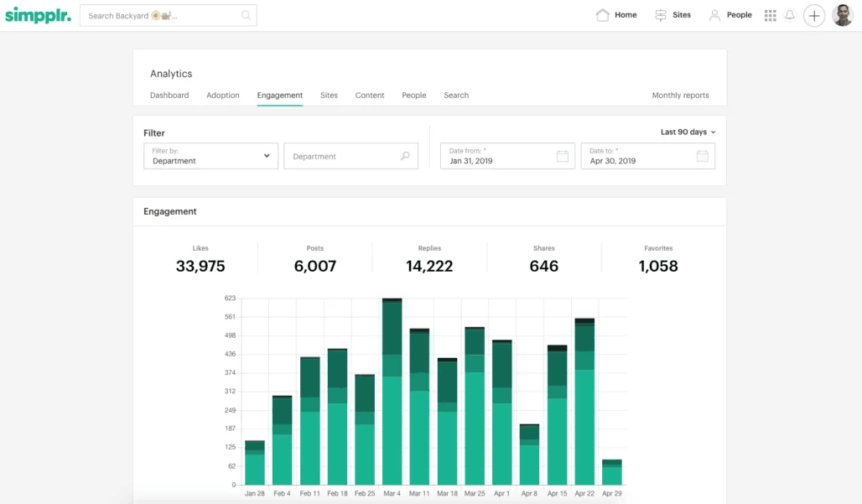This screenshot has width=862, height=504.
Task: Click the Replies count 14,222
Action: [429, 266]
